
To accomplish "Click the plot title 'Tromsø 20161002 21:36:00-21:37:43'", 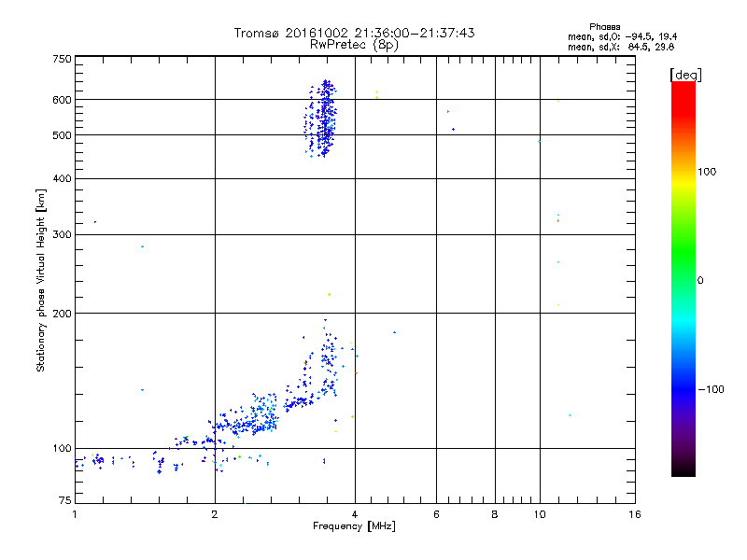I will [354, 33].
